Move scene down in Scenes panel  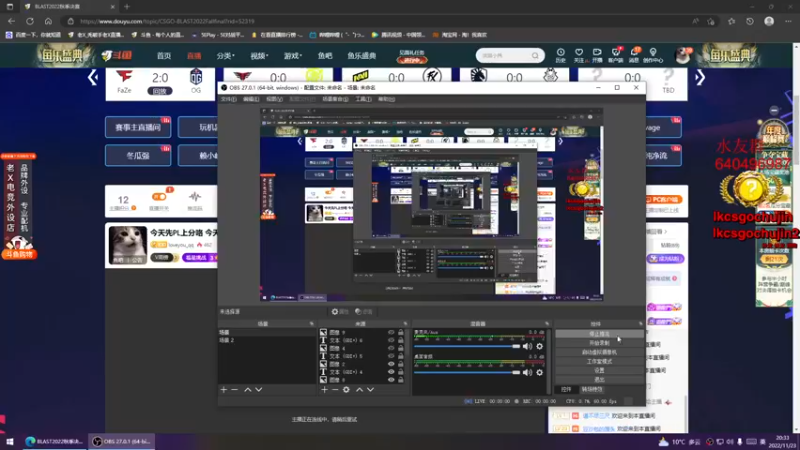click(x=259, y=390)
